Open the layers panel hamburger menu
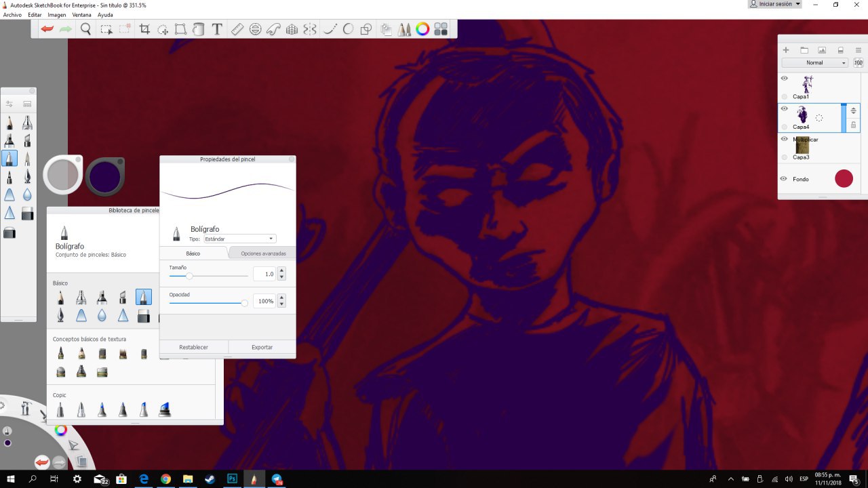This screenshot has width=868, height=488. click(x=859, y=50)
